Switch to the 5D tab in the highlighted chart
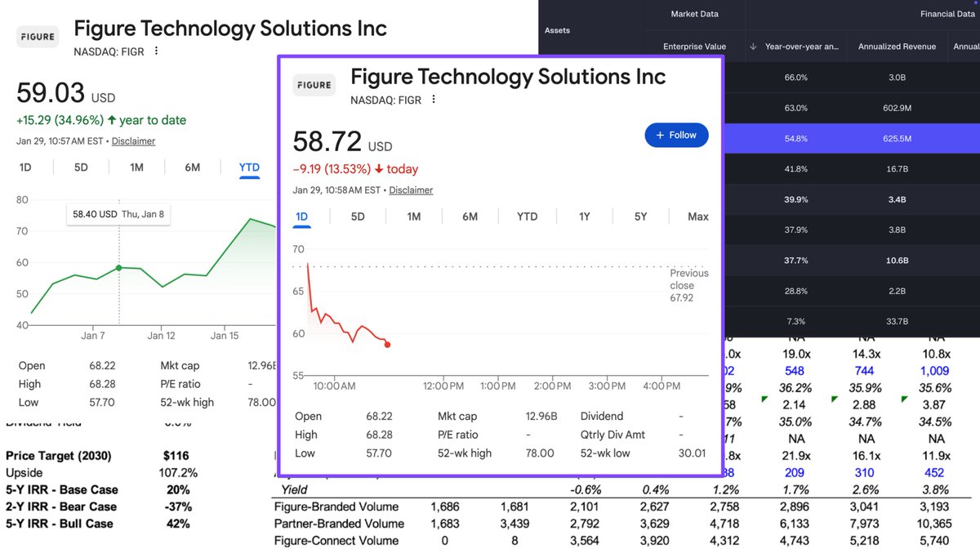 358,216
